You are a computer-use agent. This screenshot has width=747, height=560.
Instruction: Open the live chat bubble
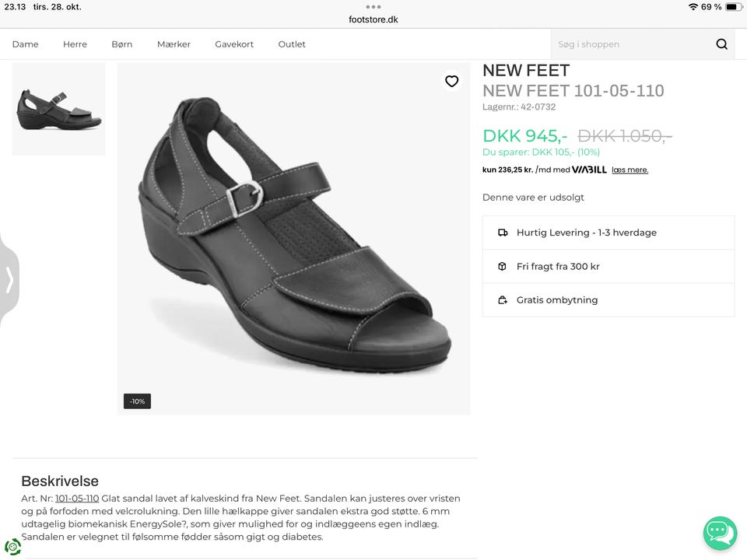pos(720,533)
